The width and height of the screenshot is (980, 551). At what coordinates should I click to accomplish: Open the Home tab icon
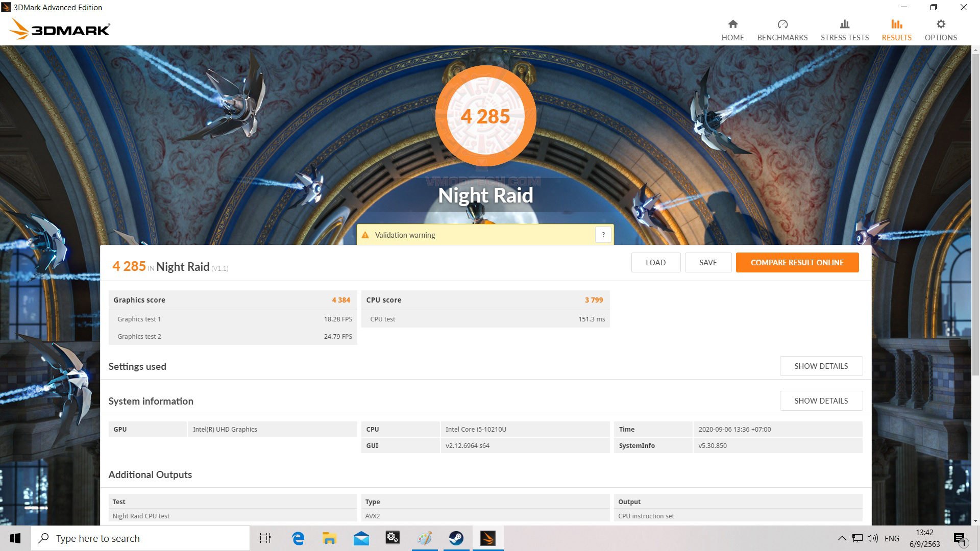point(732,24)
